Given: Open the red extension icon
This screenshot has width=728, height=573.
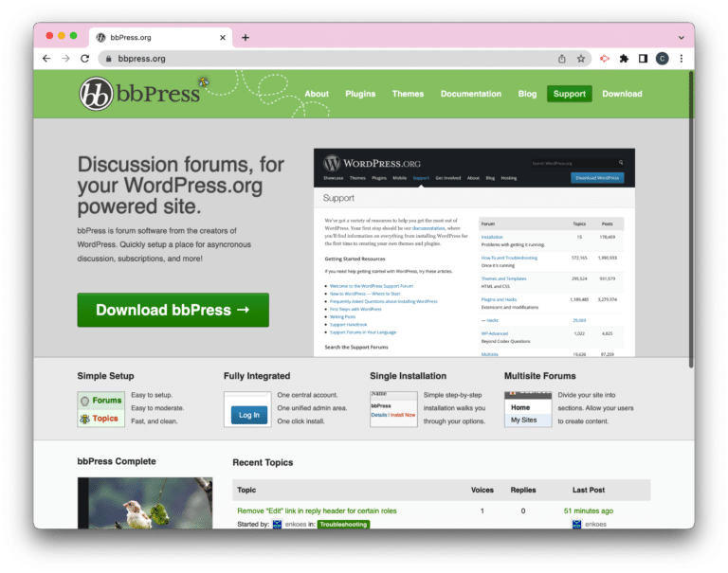Looking at the screenshot, I should pyautogui.click(x=604, y=59).
